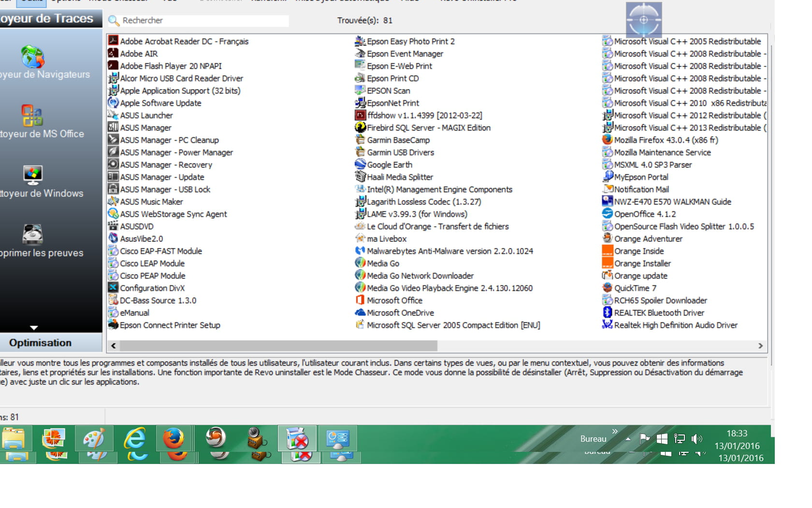Click the Hunter Mode crosshair target icon
The width and height of the screenshot is (812, 508).
pos(644,20)
